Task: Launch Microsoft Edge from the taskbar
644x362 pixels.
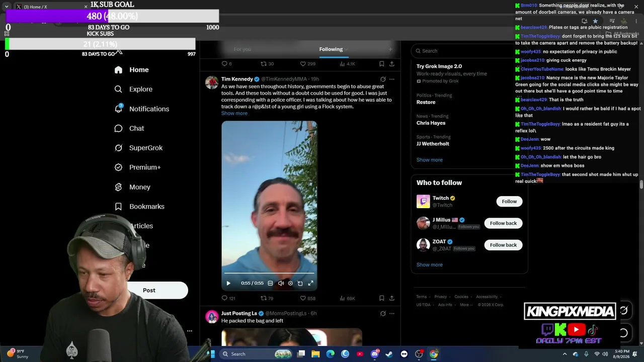Action: coord(330,354)
